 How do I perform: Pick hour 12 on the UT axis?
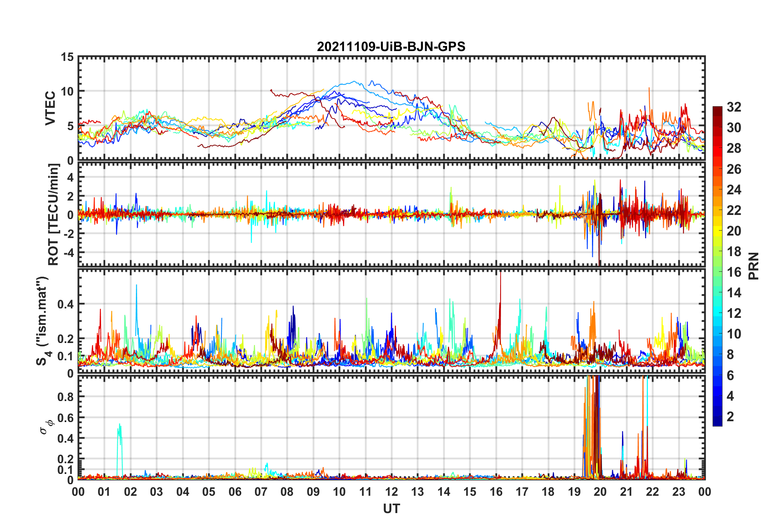391,492
